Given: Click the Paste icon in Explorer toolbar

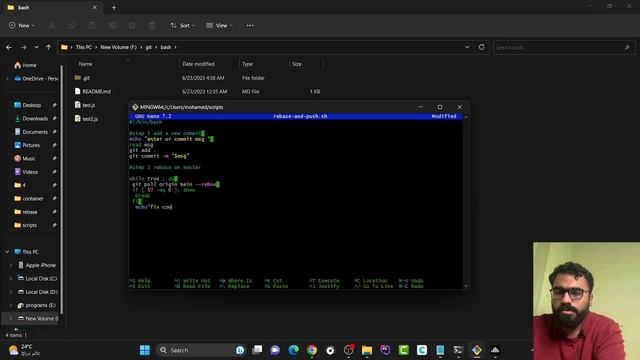Looking at the screenshot, I should point(92,26).
